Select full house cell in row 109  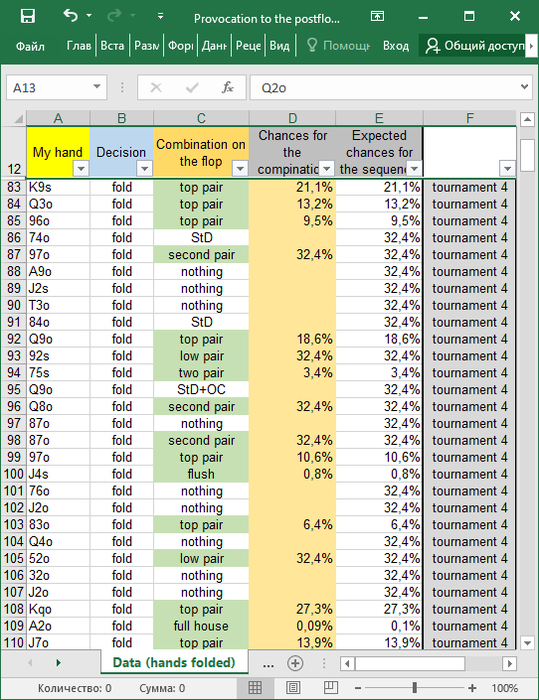(201, 626)
